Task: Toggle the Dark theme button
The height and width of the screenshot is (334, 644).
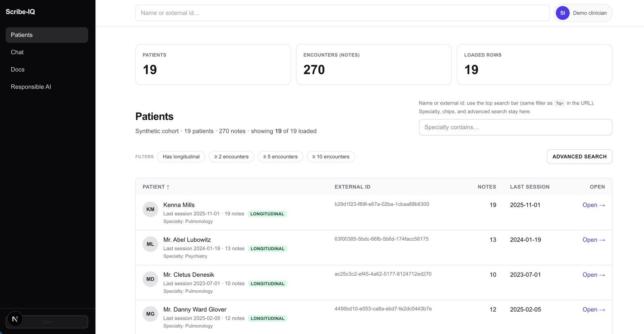Action: click(47, 322)
